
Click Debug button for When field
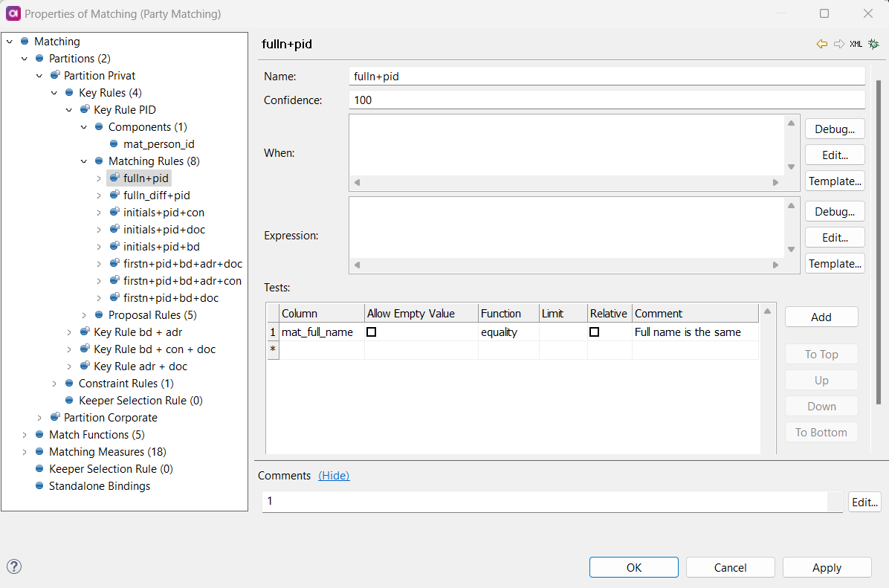point(835,129)
